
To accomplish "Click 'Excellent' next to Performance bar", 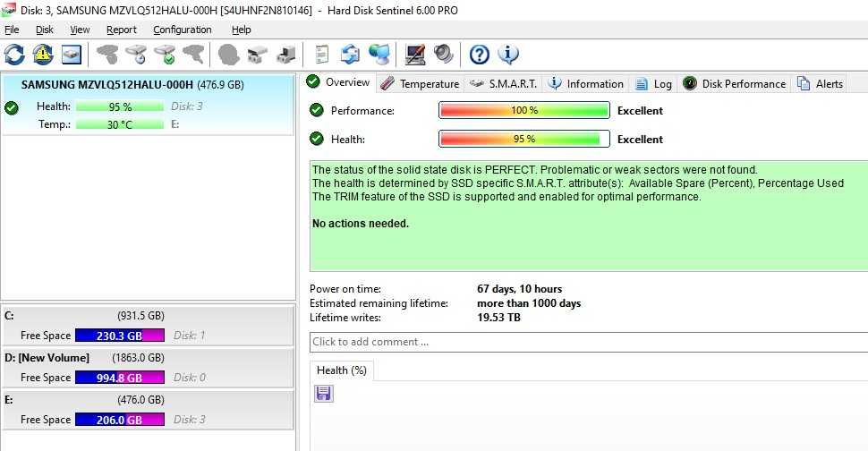I will [x=640, y=111].
